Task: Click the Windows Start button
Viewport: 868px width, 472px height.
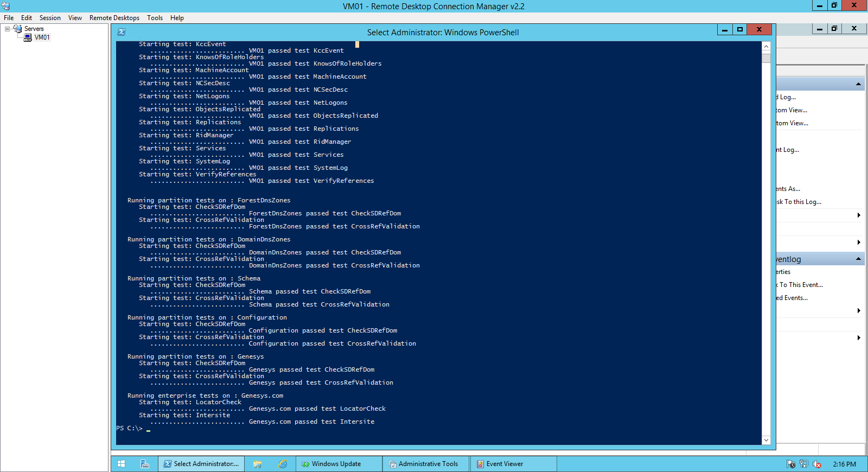Action: (122, 464)
